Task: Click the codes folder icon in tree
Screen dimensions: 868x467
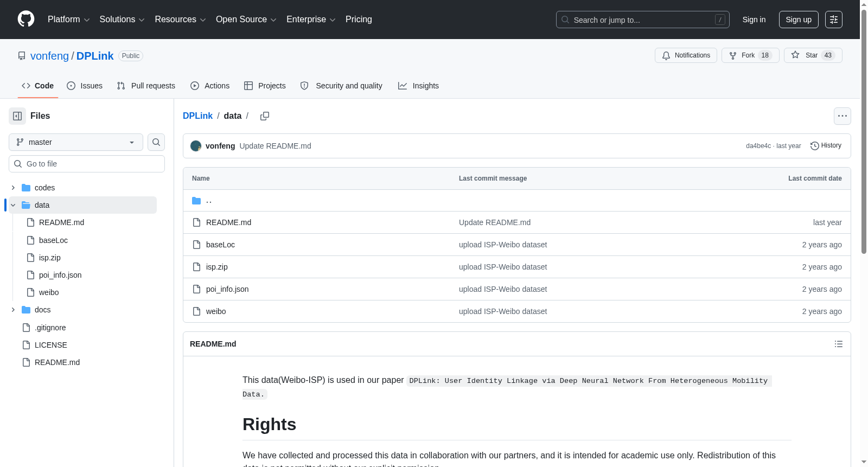Action: [x=26, y=188]
